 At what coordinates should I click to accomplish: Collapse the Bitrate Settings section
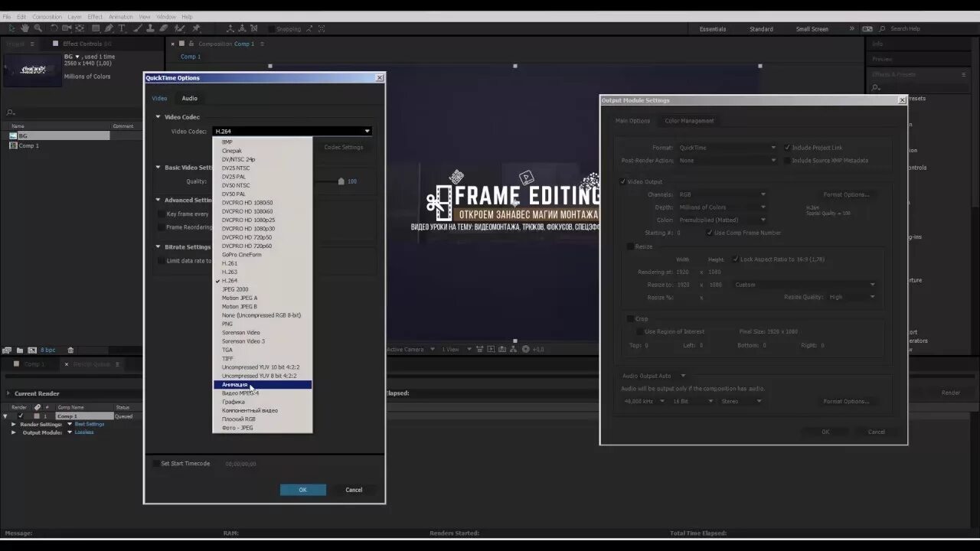(x=158, y=247)
